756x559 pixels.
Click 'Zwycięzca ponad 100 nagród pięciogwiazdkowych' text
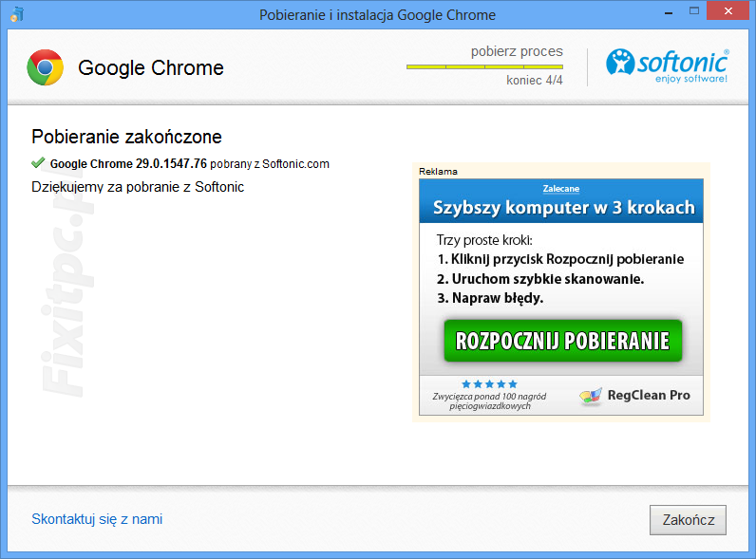coord(489,401)
